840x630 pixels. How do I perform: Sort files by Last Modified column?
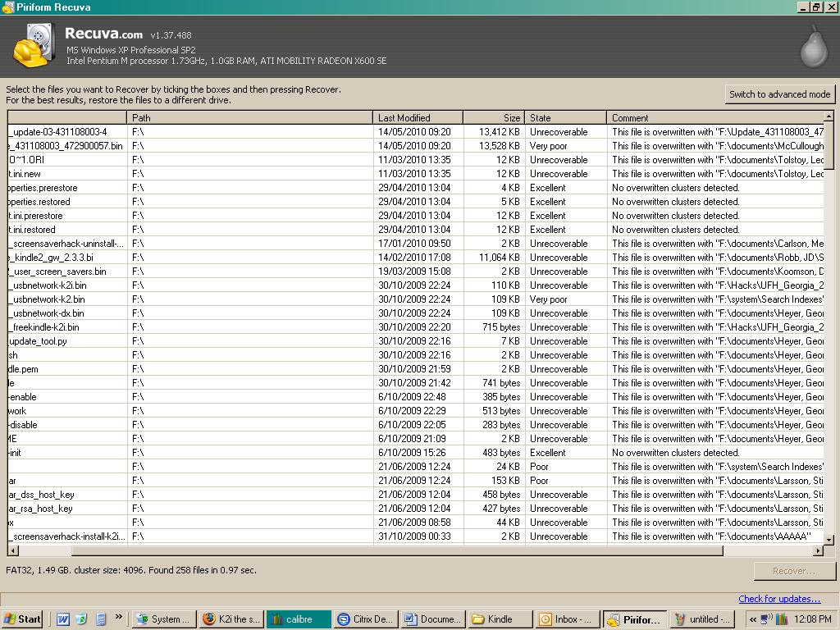point(418,118)
